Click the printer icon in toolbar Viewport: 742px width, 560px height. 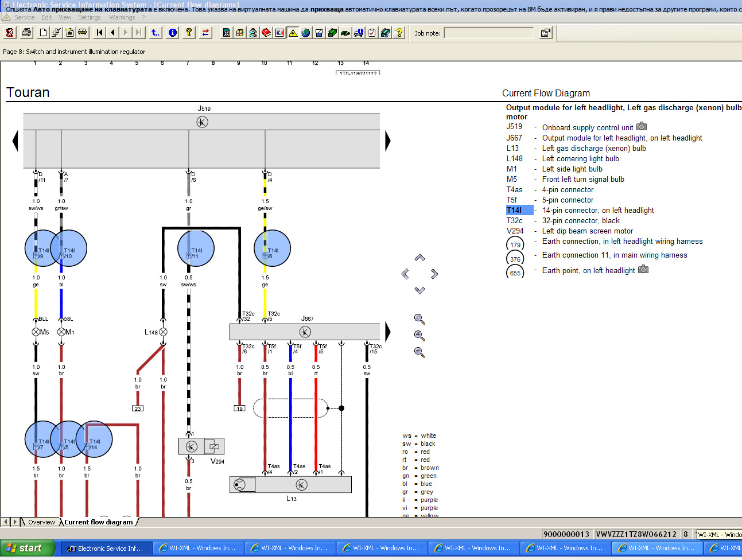pyautogui.click(x=26, y=33)
